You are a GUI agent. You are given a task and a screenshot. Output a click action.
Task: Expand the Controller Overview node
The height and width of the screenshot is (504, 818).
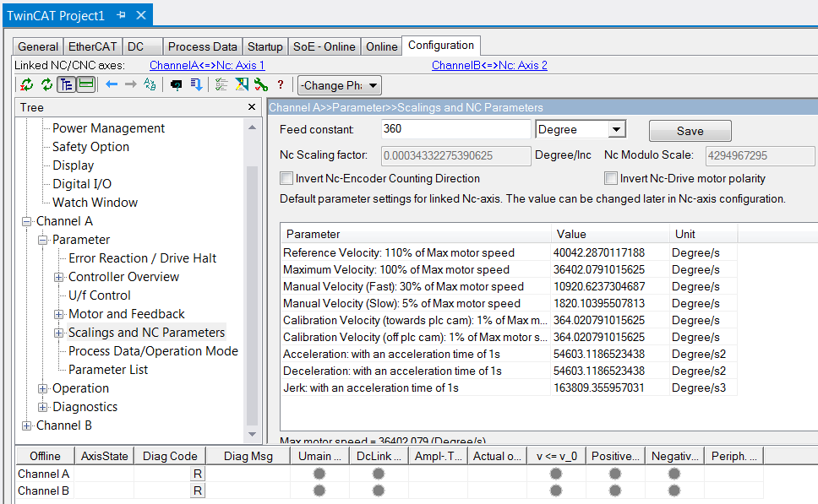(59, 277)
